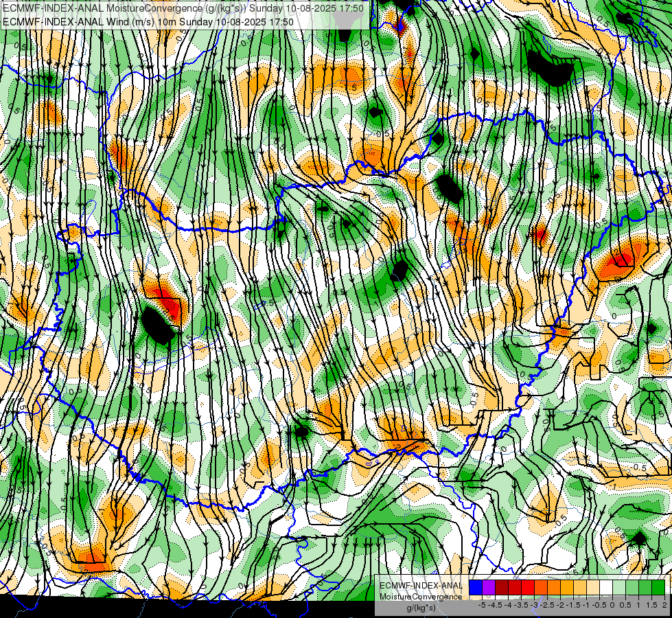This screenshot has width=672, height=618.
Task: Click the '-5' tick value in legend
Action: [x=482, y=605]
